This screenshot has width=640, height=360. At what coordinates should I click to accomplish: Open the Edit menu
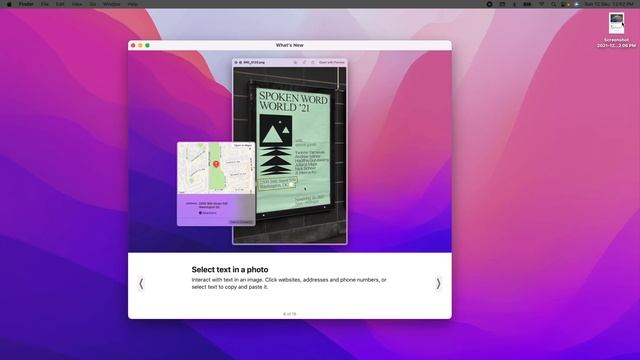60,4
